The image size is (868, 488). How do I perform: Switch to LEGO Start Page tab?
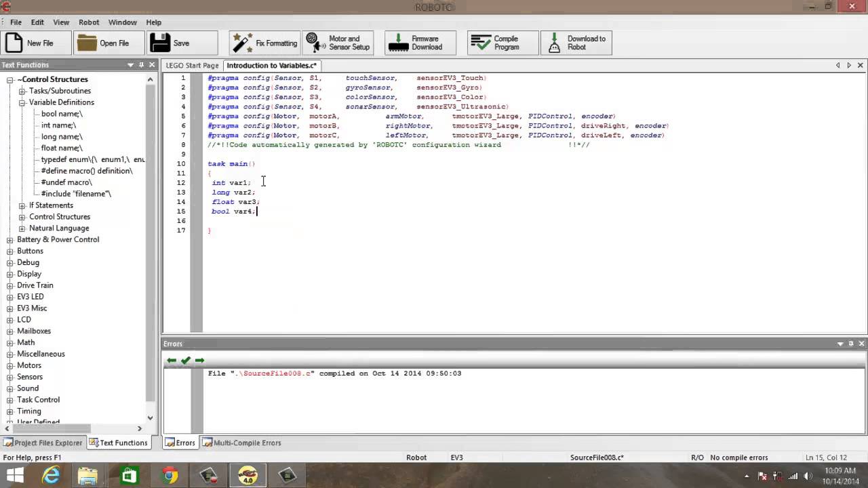[193, 66]
